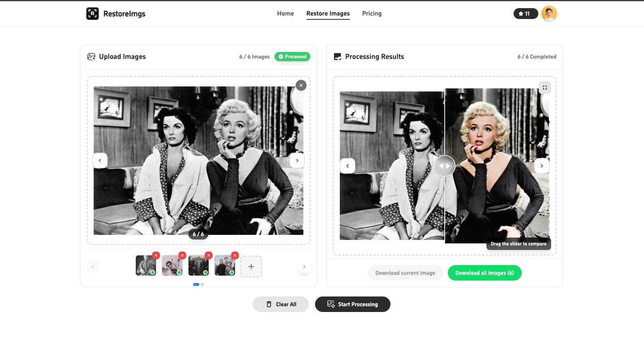644x355 pixels.
Task: Delete the seated person thumbnail
Action: click(156, 255)
